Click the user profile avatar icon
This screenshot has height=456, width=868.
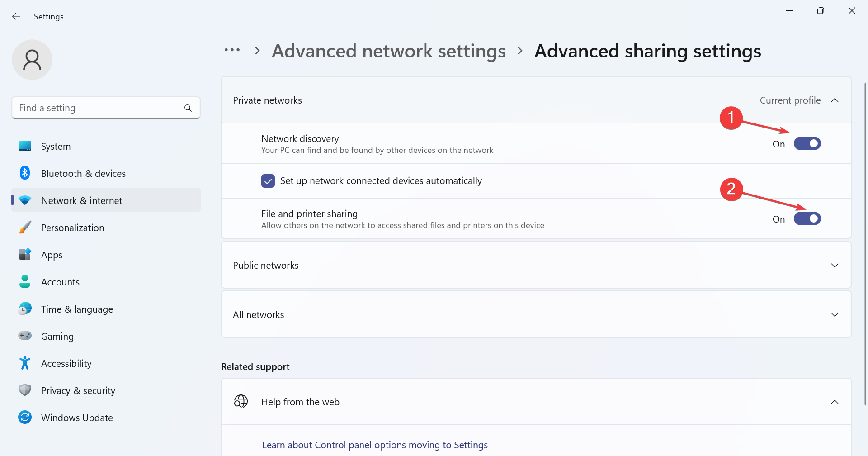32,60
